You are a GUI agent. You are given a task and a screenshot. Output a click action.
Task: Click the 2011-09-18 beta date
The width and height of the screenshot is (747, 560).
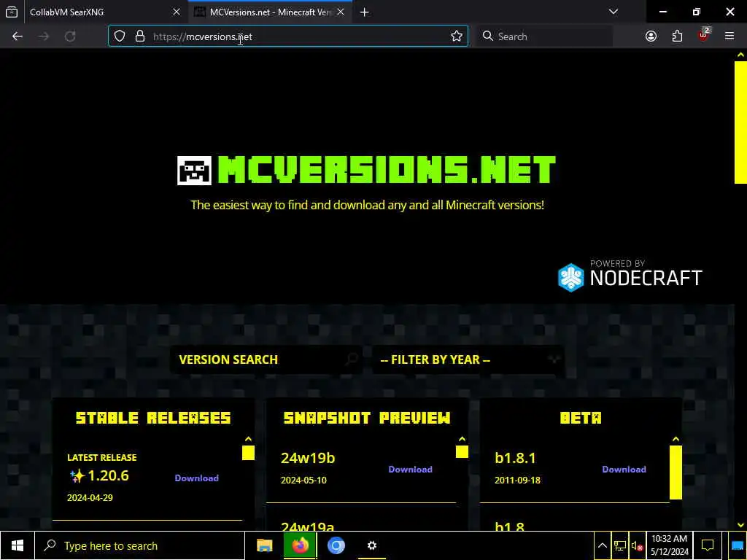click(517, 481)
